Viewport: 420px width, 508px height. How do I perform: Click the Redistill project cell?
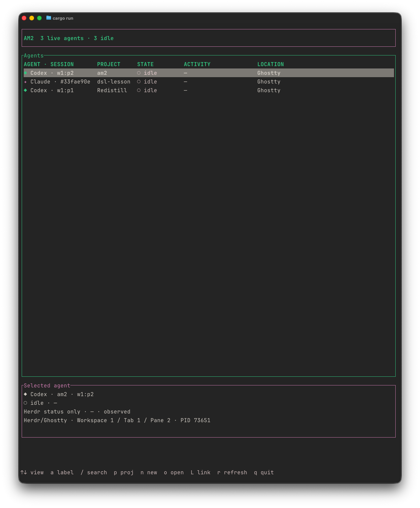point(112,90)
